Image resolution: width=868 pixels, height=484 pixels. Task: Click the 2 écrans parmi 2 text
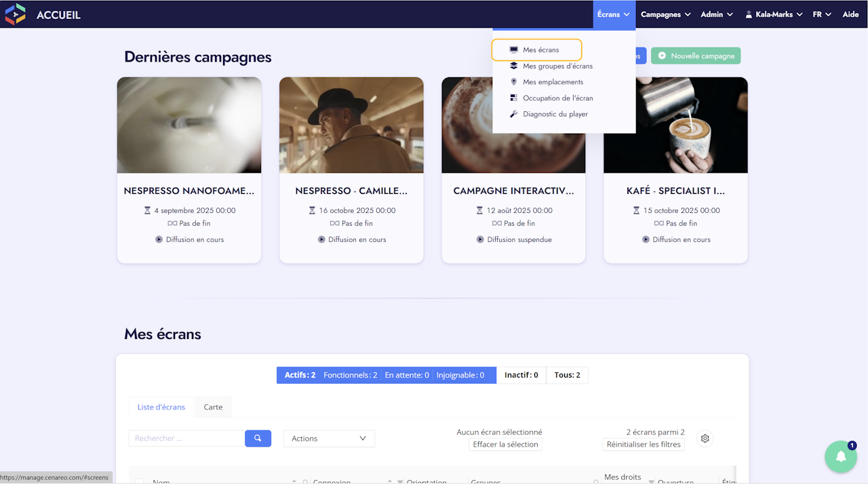[x=655, y=432]
